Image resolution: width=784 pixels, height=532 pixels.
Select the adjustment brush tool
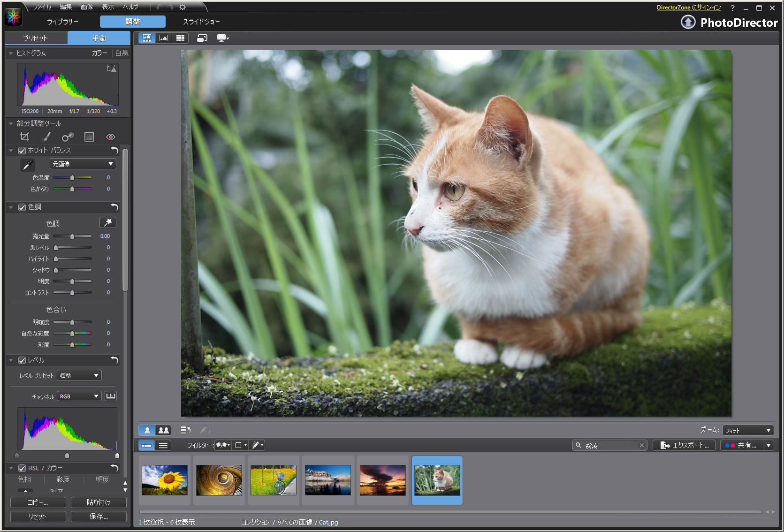tap(46, 137)
